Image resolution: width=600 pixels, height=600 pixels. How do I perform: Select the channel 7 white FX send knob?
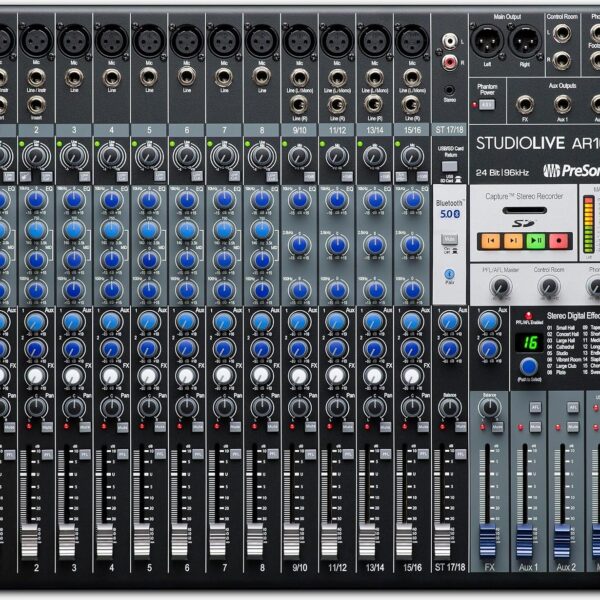pos(224,376)
